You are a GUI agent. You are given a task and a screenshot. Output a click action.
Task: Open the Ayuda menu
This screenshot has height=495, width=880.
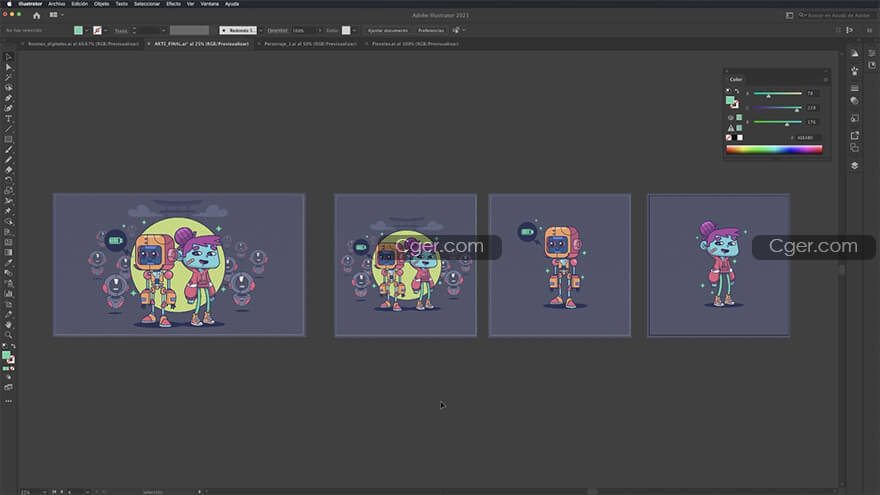coord(232,4)
